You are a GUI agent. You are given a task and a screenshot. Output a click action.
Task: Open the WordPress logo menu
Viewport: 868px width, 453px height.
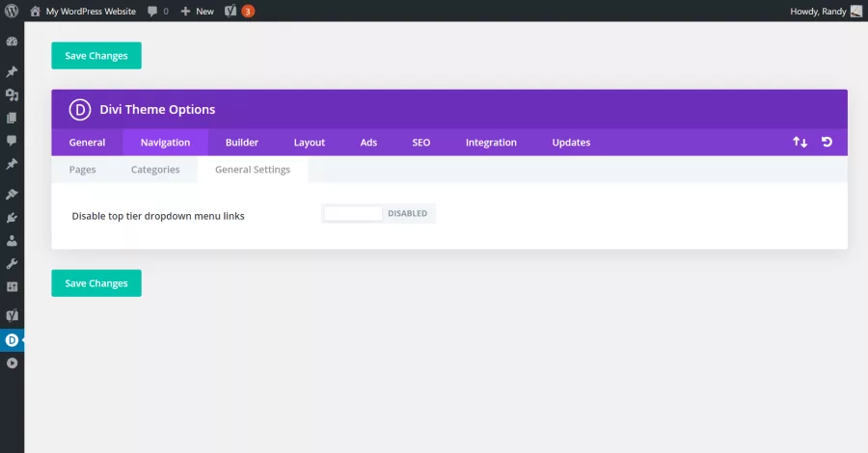point(12,11)
